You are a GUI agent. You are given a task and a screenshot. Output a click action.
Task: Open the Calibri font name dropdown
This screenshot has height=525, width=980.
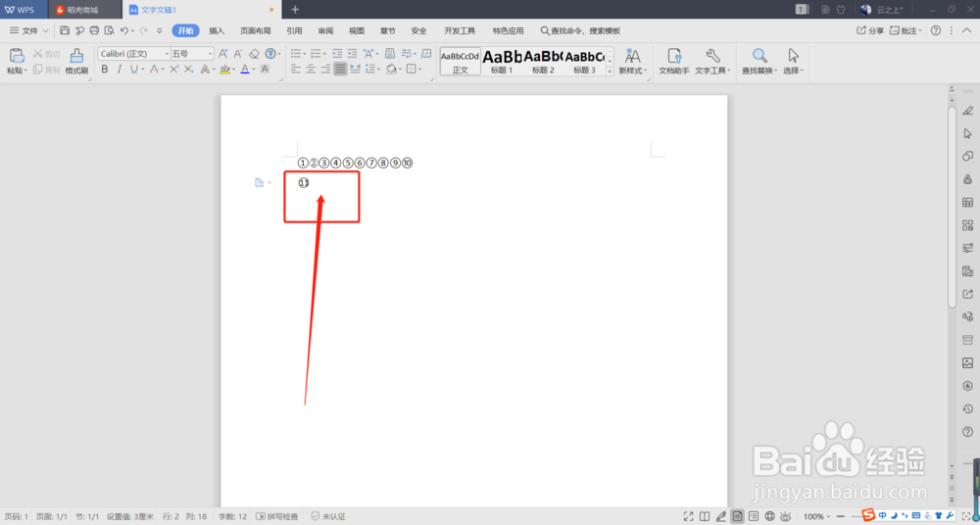point(167,54)
